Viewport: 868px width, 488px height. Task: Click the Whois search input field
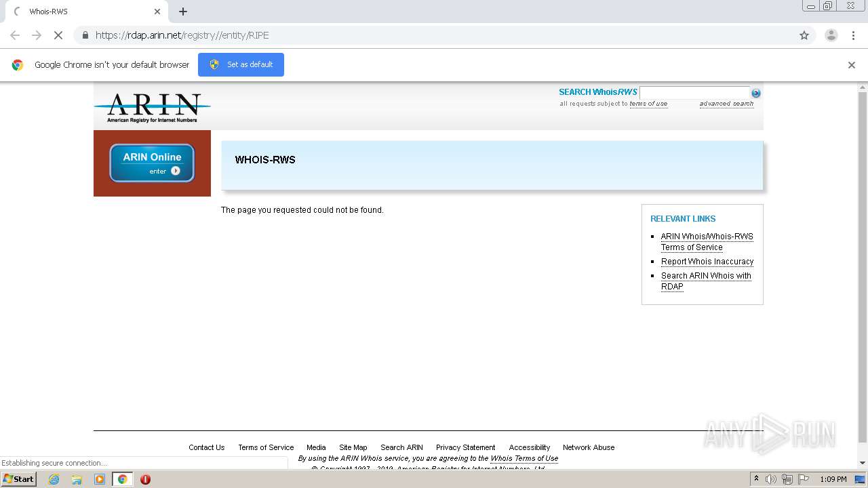[694, 93]
